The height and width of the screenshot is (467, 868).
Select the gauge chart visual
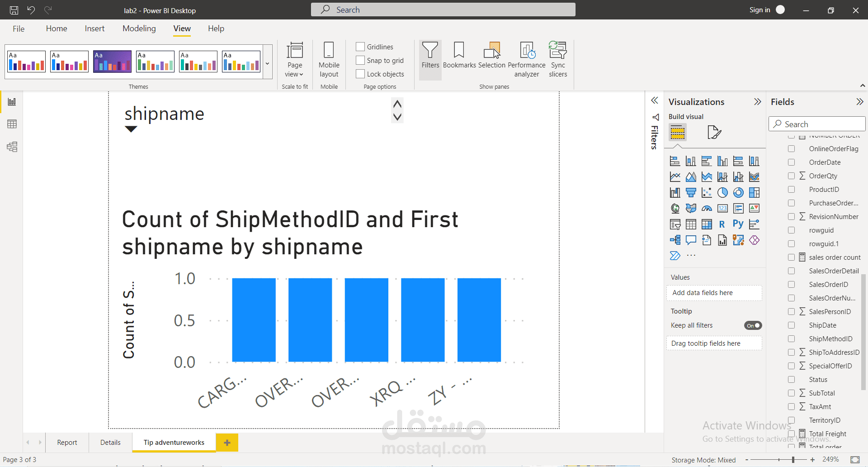coord(707,208)
